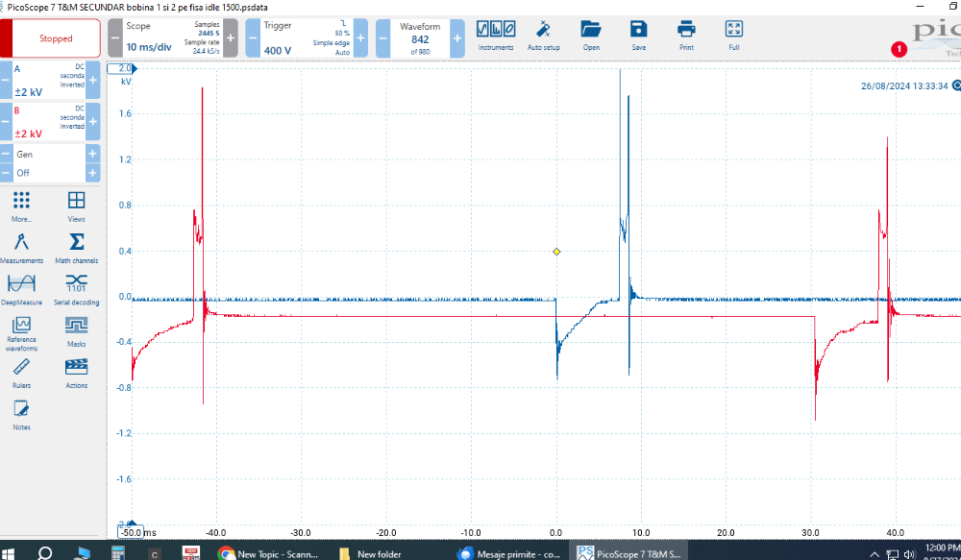
Task: Open the More... tools menu
Action: [x=21, y=206]
